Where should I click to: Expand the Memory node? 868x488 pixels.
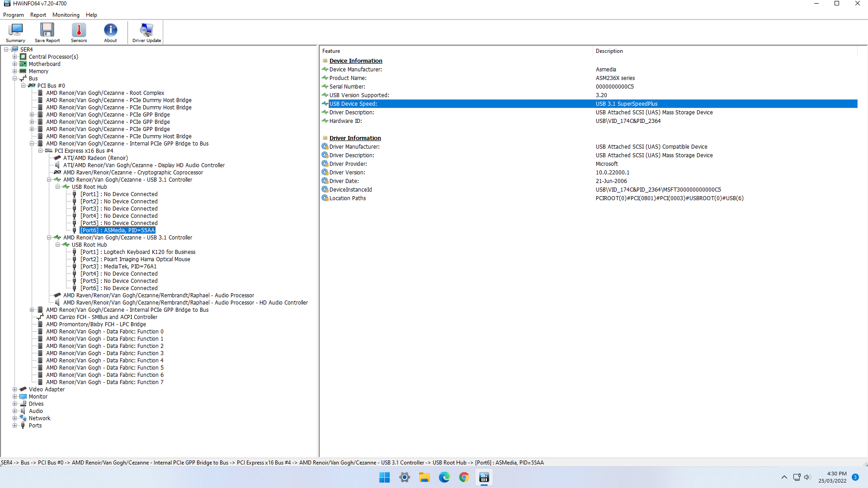coord(14,71)
